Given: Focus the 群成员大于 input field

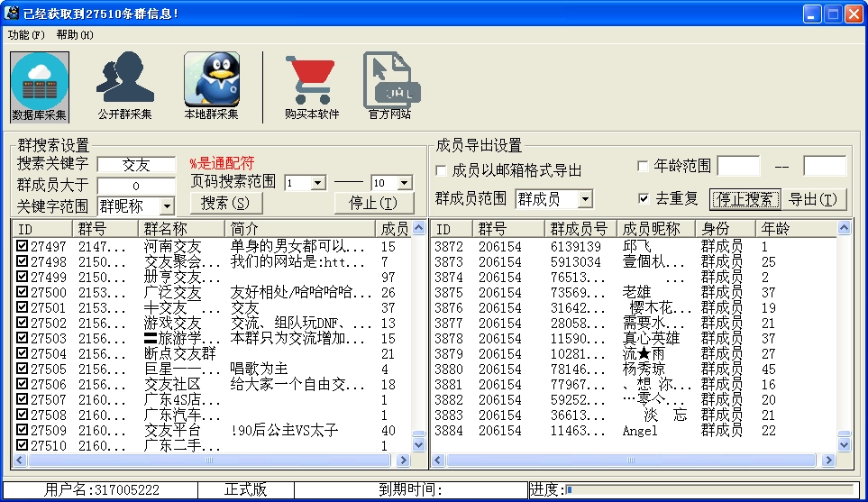Looking at the screenshot, I should point(136,186).
